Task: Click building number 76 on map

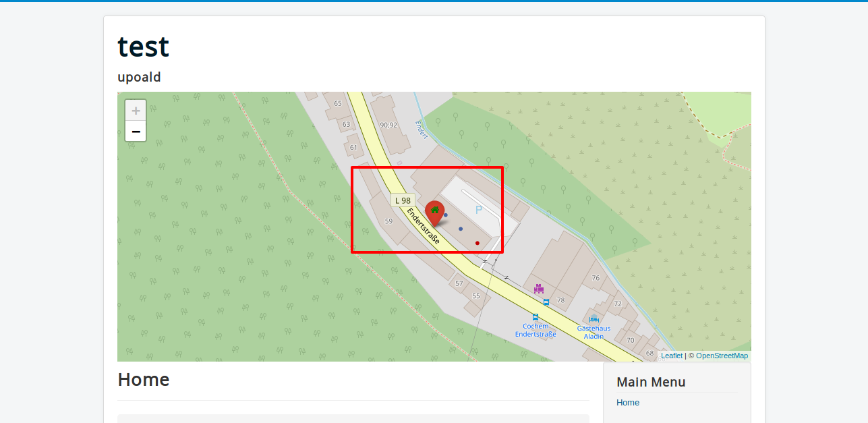Action: (596, 278)
